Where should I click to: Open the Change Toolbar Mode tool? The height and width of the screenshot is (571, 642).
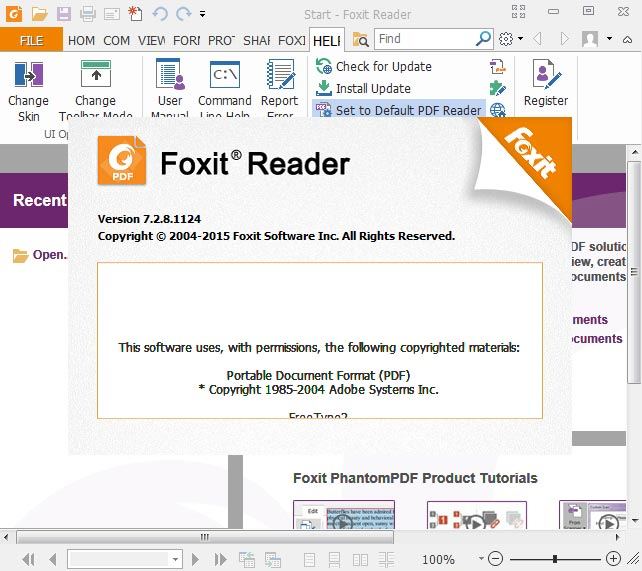click(95, 90)
